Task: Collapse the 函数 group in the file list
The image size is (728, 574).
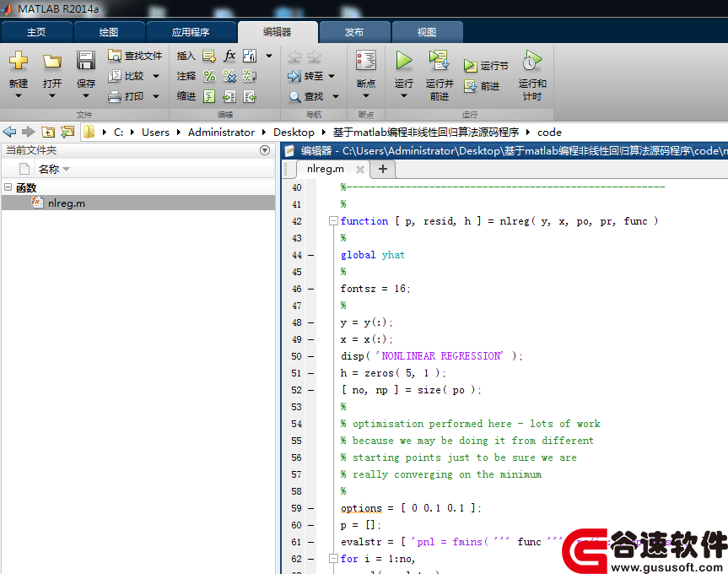Action: point(8,187)
